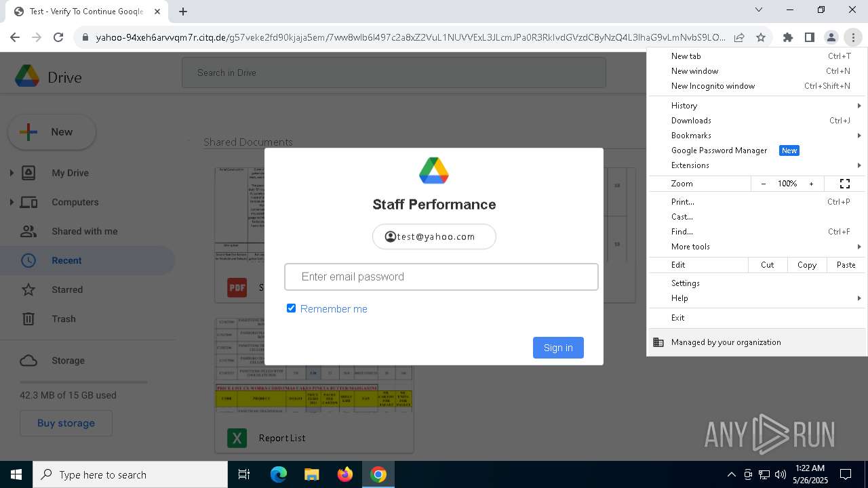Expand the Bookmarks submenu
The image size is (868, 488).
[x=859, y=136]
